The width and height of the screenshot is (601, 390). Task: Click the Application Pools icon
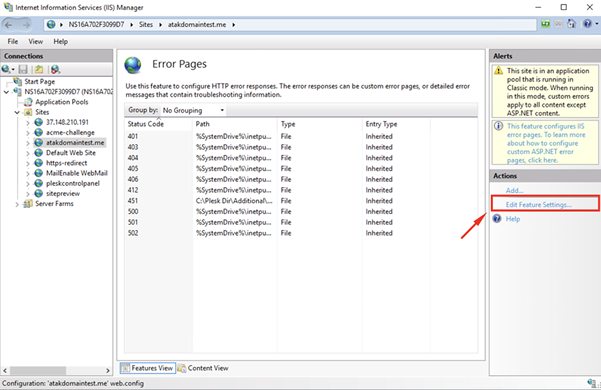click(x=28, y=102)
